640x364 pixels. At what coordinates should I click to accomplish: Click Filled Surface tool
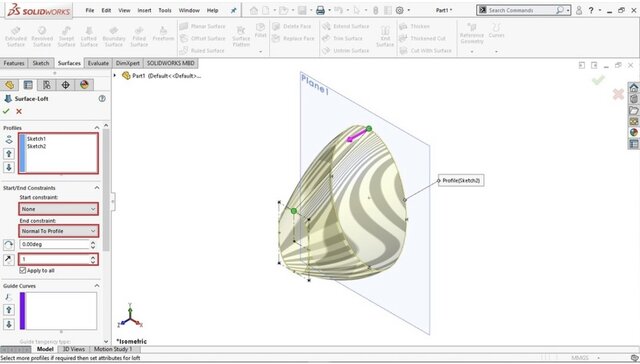point(139,36)
